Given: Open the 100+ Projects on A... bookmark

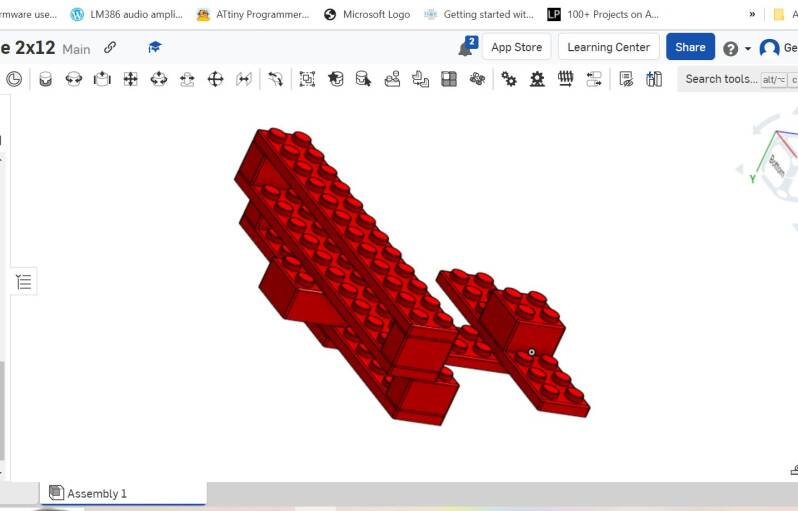Looking at the screenshot, I should 603,14.
